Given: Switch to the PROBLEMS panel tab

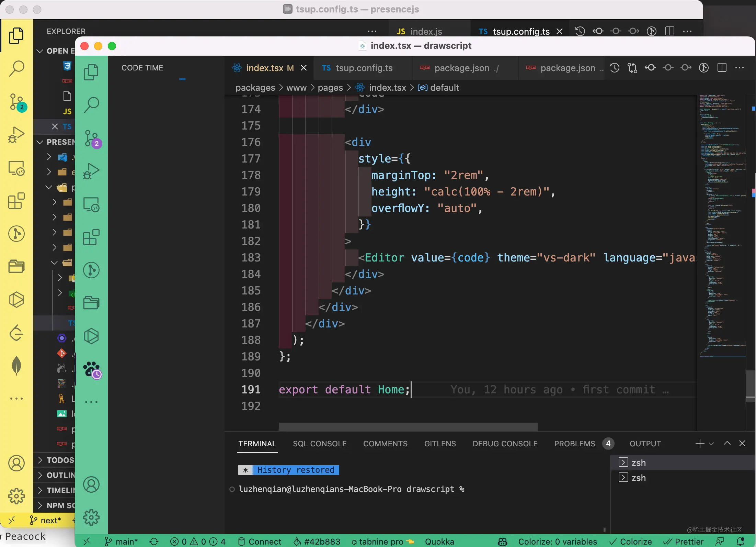Looking at the screenshot, I should (x=574, y=444).
